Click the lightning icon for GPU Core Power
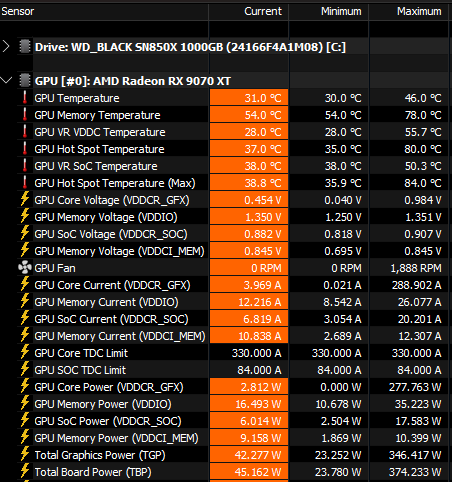 25,386
